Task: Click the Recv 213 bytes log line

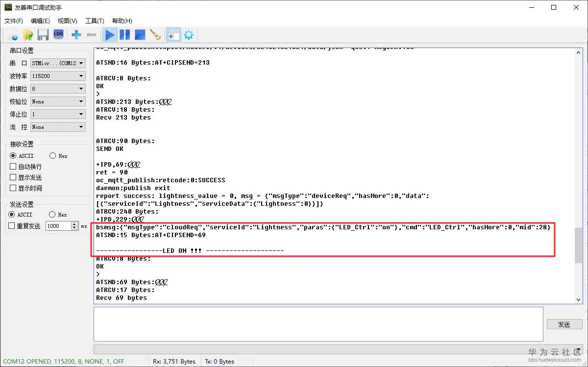Action: tap(123, 118)
